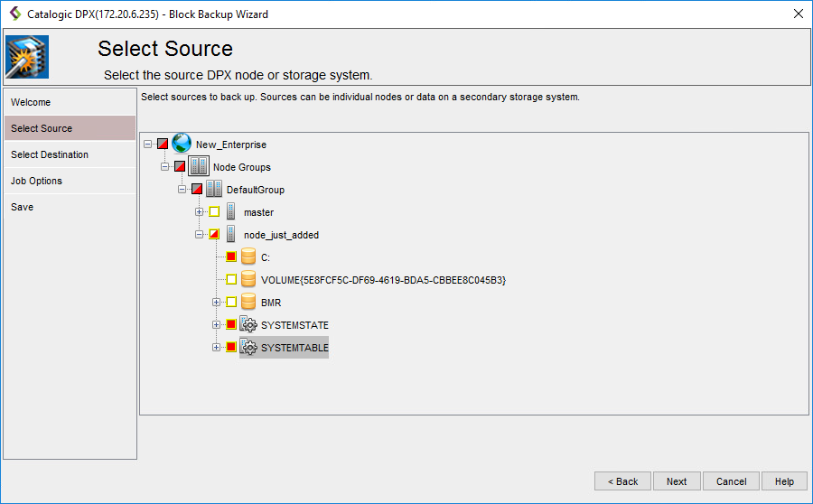This screenshot has height=504, width=813.
Task: Check the master node checkbox
Action: click(x=214, y=211)
